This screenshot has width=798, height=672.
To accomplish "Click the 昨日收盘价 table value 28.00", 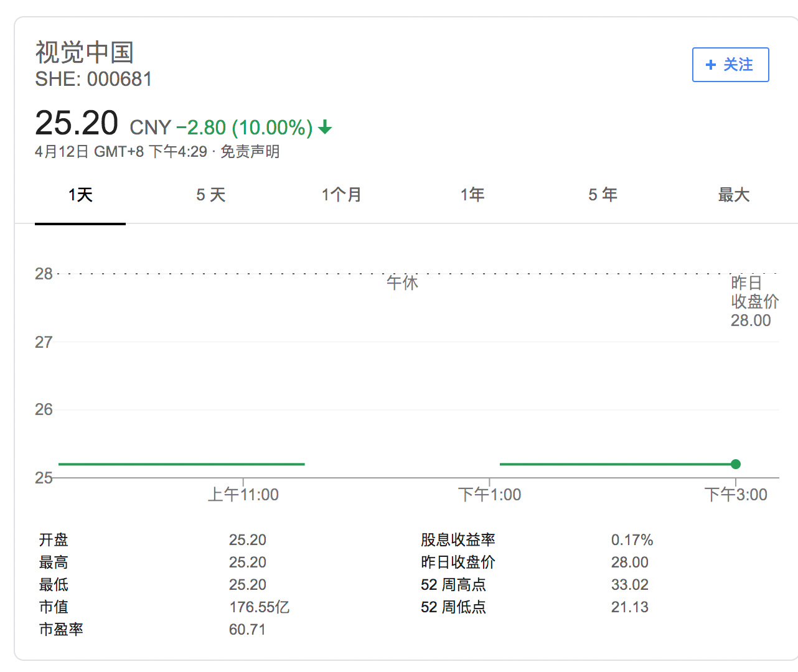I will (x=630, y=562).
